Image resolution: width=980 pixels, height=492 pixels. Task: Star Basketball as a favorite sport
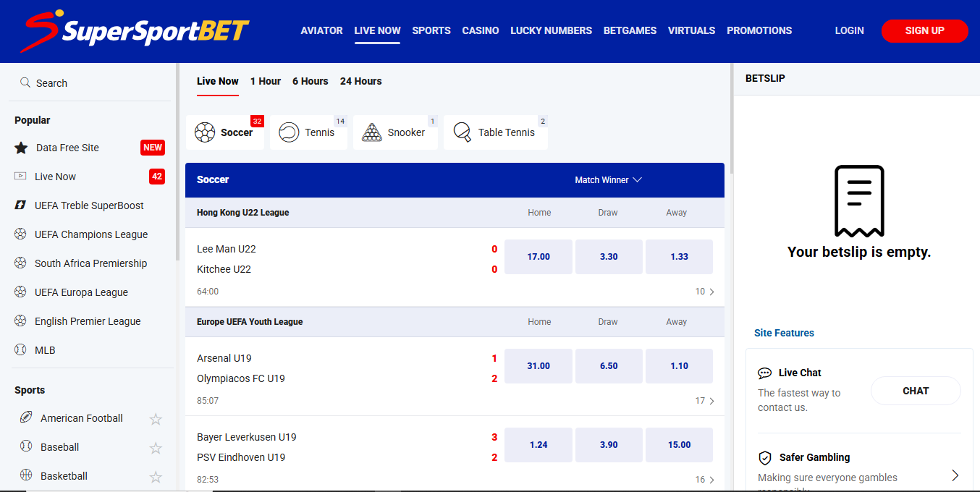point(156,476)
